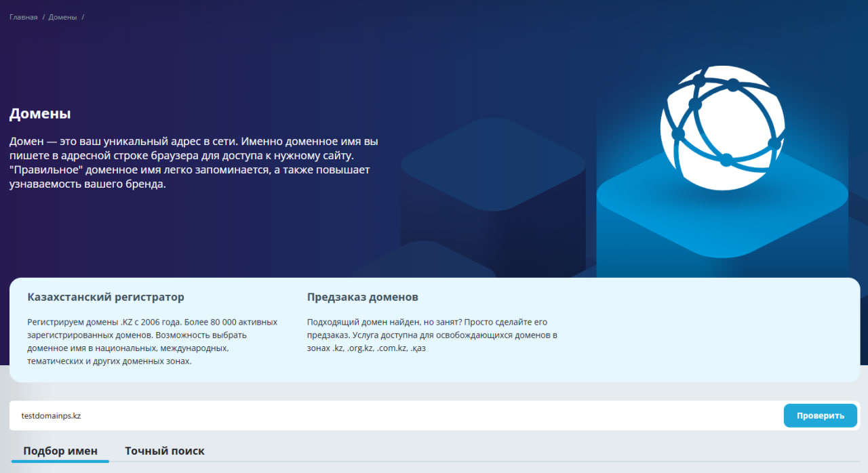Click trailing slash after Домены breadcrumb

[x=83, y=17]
